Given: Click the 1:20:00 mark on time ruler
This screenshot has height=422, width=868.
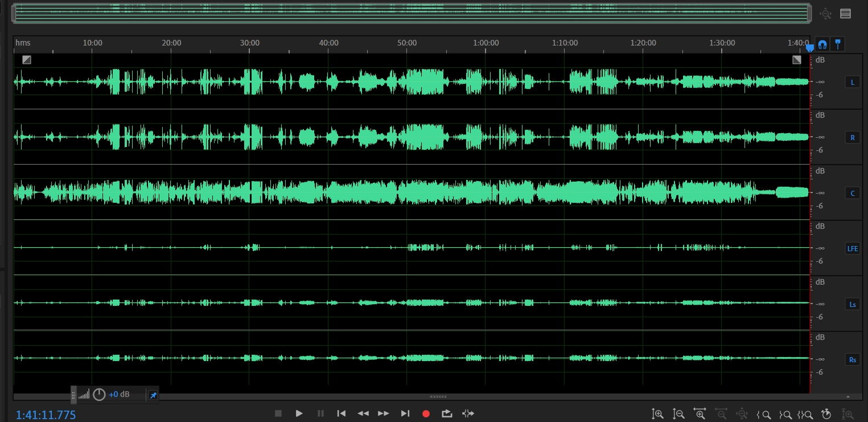Looking at the screenshot, I should click(643, 43).
